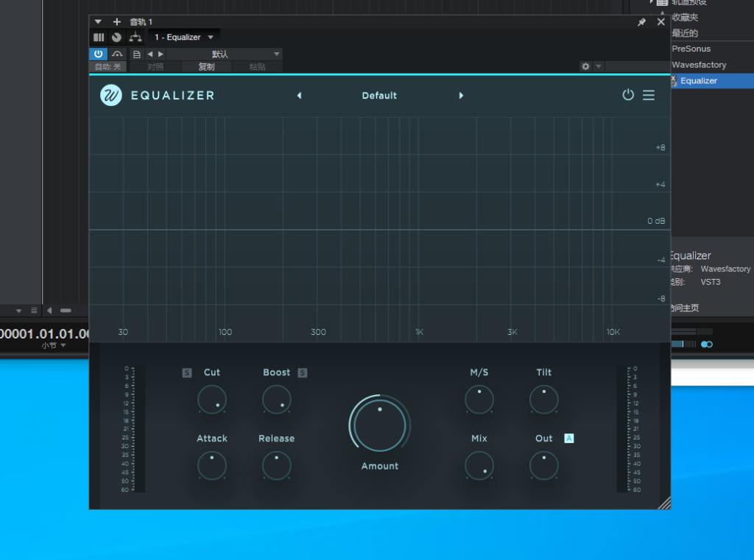Click the 粘贴 paste button
This screenshot has width=754, height=560.
click(x=257, y=67)
